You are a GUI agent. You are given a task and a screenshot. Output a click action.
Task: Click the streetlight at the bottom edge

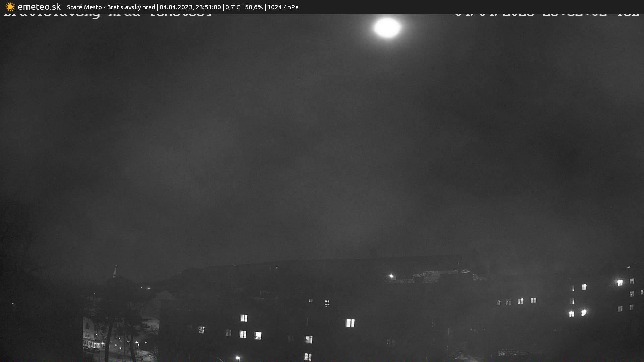238,358
